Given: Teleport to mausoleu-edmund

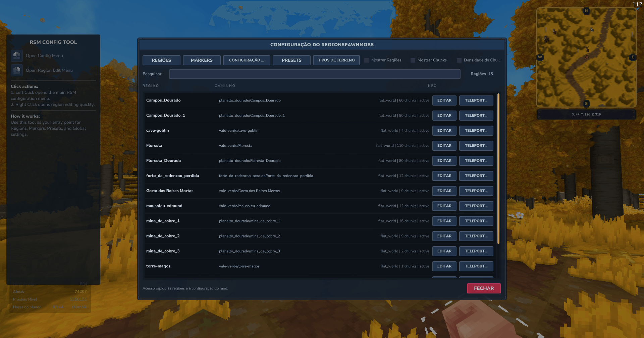Looking at the screenshot, I should coord(476,206).
